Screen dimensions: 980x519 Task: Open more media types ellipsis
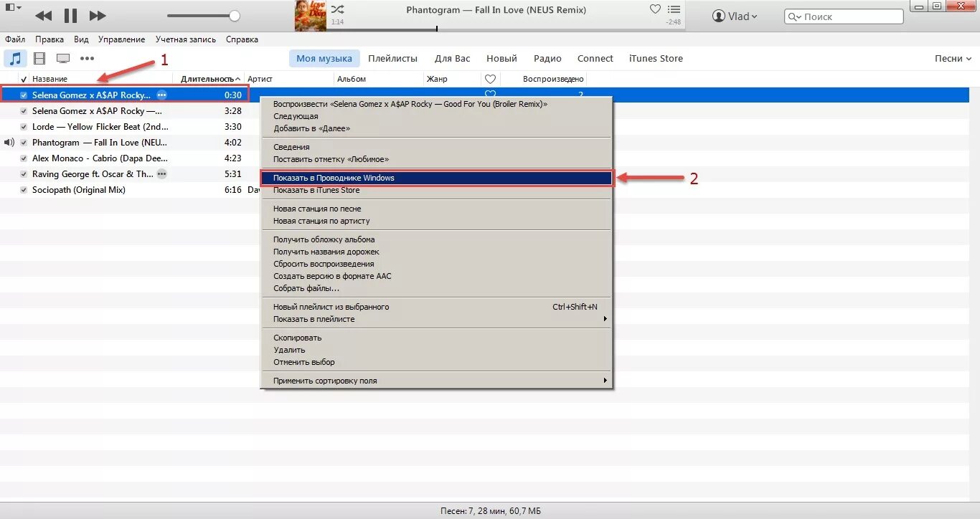tap(87, 58)
